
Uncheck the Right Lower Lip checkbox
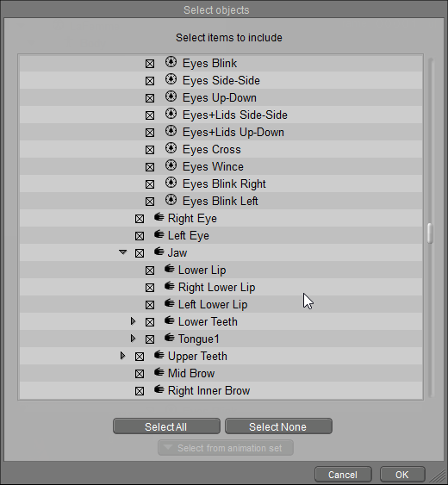point(150,288)
